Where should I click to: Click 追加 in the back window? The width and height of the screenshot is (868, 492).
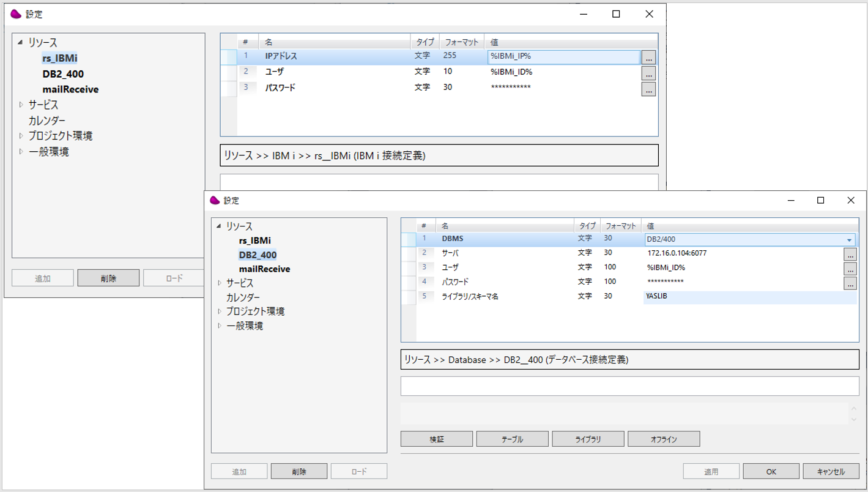pyautogui.click(x=43, y=278)
